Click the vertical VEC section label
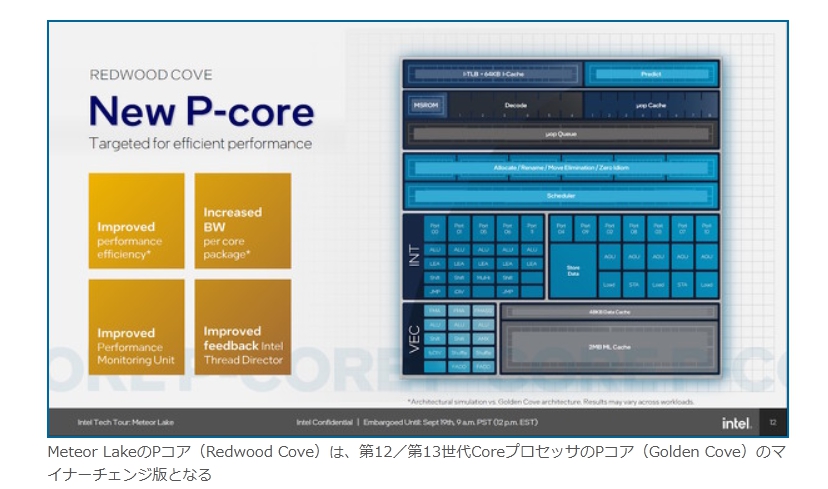This screenshot has height=489, width=828. [x=413, y=340]
